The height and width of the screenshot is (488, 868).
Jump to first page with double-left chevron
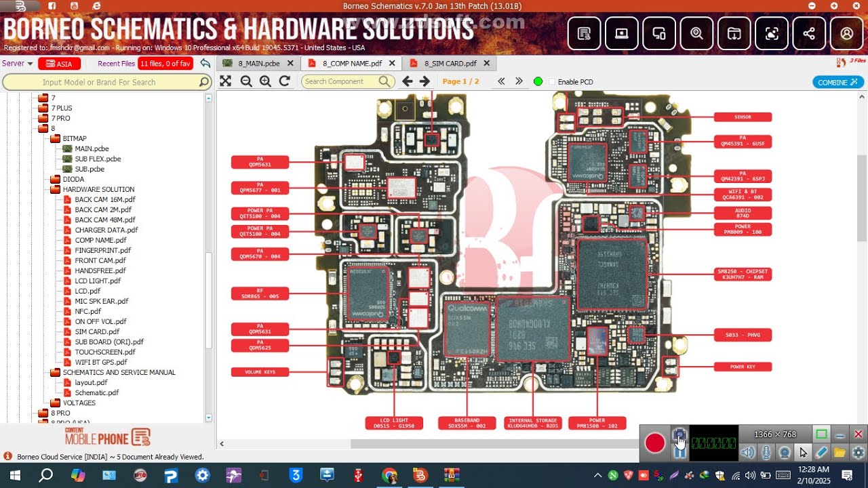pos(501,81)
